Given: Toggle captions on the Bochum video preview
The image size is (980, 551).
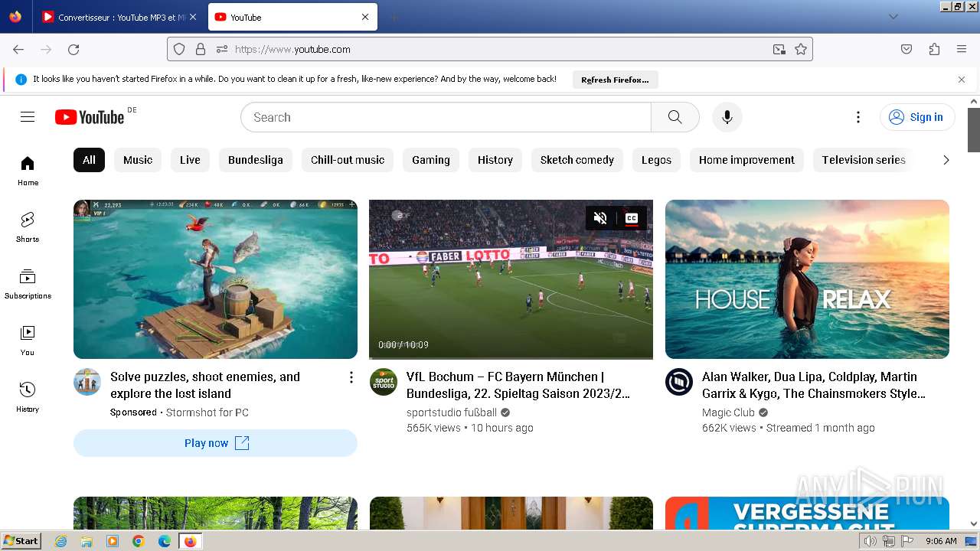Looking at the screenshot, I should 632,218.
